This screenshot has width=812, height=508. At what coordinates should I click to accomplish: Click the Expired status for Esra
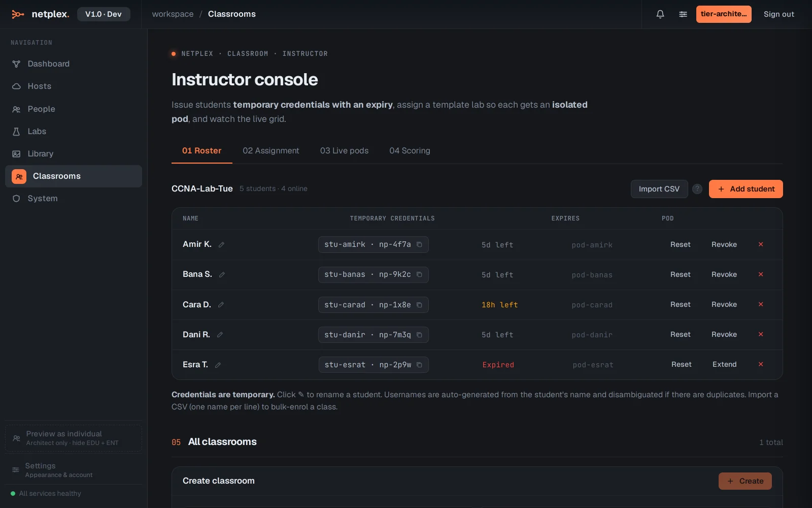tap(498, 365)
